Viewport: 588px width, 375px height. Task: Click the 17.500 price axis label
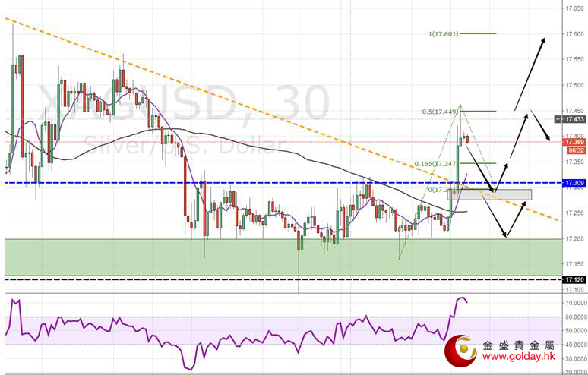click(x=574, y=85)
